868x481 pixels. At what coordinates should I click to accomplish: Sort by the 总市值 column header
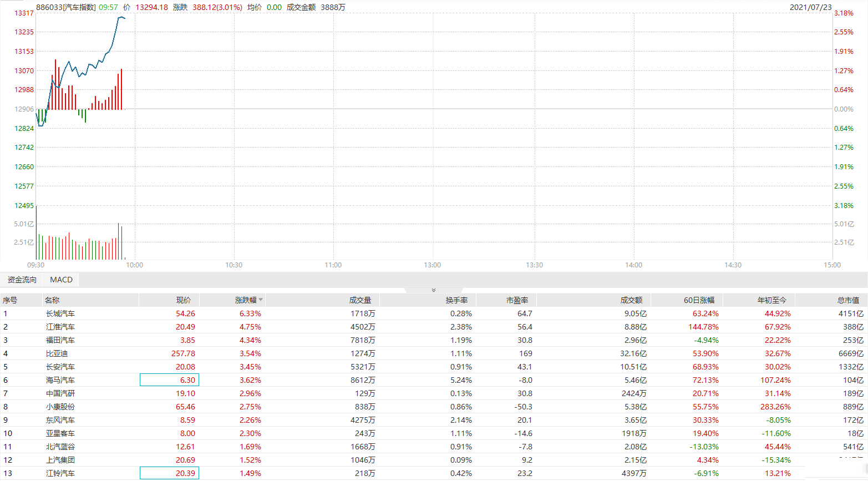point(849,300)
